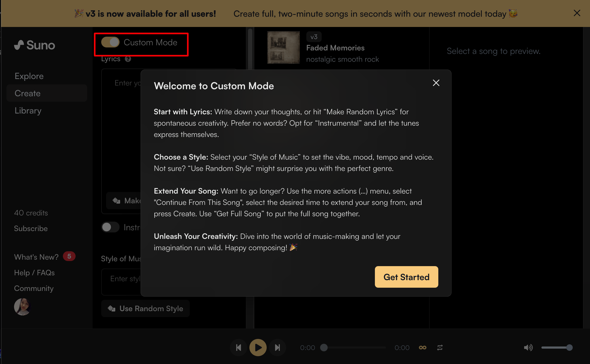Dismiss the v3 announcement banner
The width and height of the screenshot is (590, 364).
point(577,13)
